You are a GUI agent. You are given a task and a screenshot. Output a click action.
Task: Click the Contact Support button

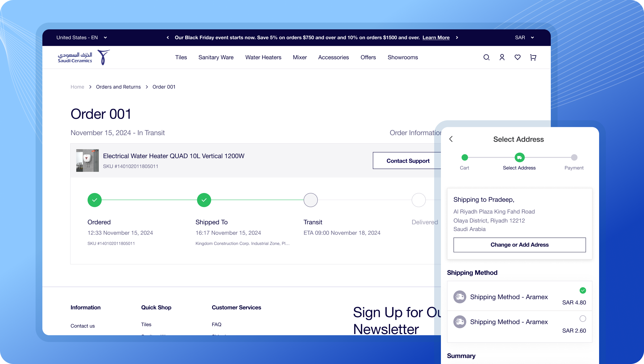[x=408, y=161]
